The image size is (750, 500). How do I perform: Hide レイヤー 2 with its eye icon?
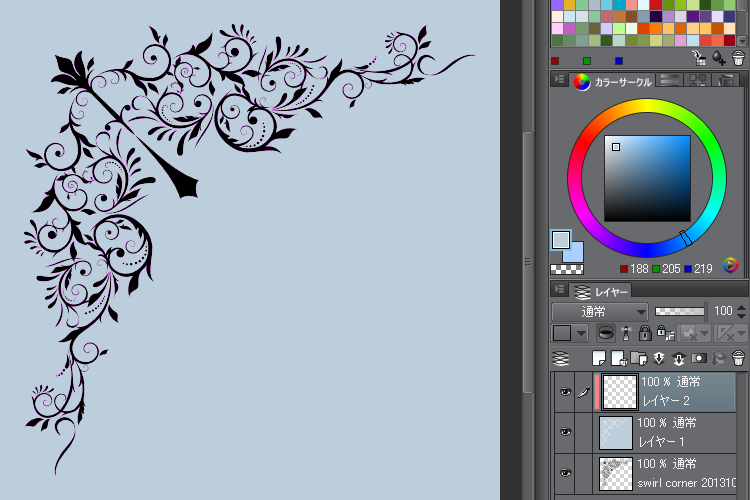(565, 392)
